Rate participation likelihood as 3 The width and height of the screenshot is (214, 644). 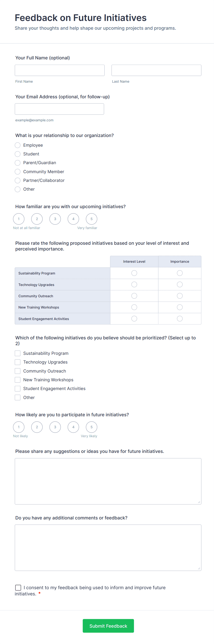pos(55,427)
